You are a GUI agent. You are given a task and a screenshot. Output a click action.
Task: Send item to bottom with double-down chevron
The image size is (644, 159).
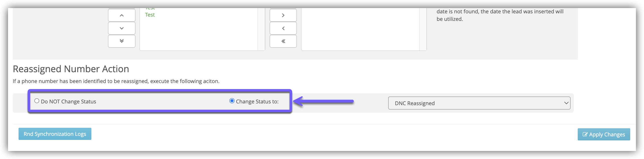point(121,41)
